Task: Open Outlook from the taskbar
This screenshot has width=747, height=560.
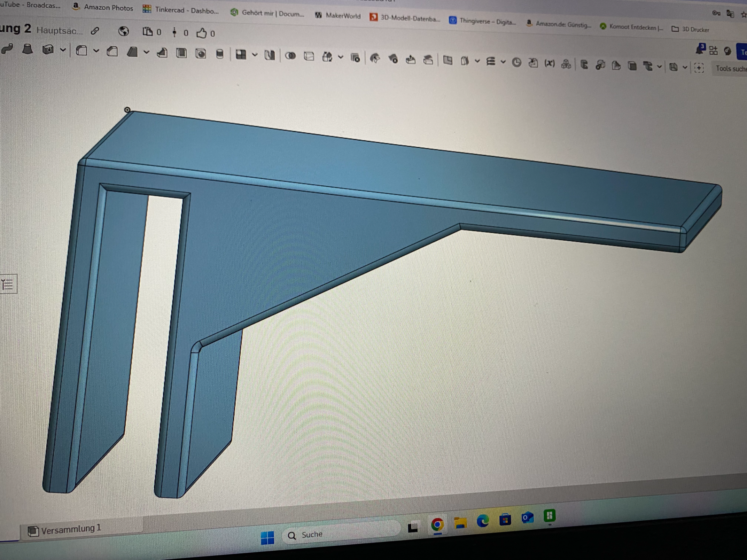Action: [528, 518]
